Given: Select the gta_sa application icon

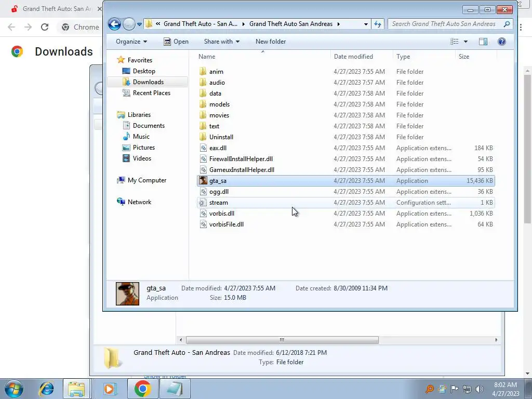Looking at the screenshot, I should 203,180.
